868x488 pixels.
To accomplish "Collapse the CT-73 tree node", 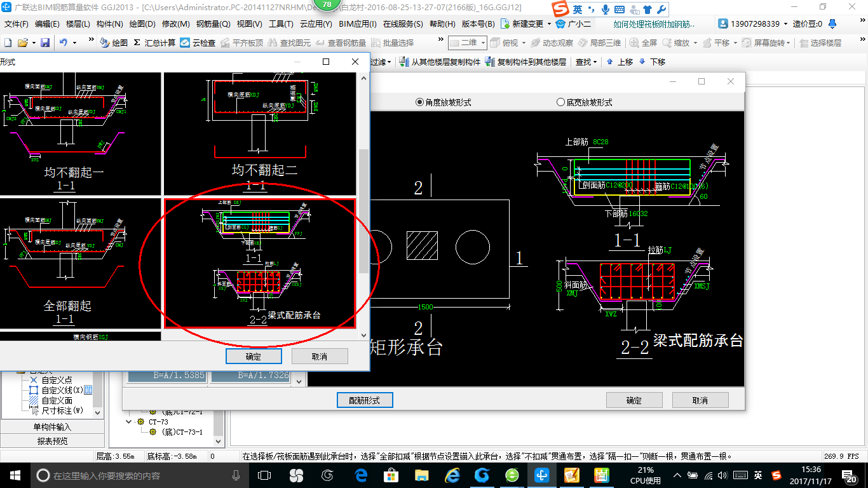I will (129, 422).
